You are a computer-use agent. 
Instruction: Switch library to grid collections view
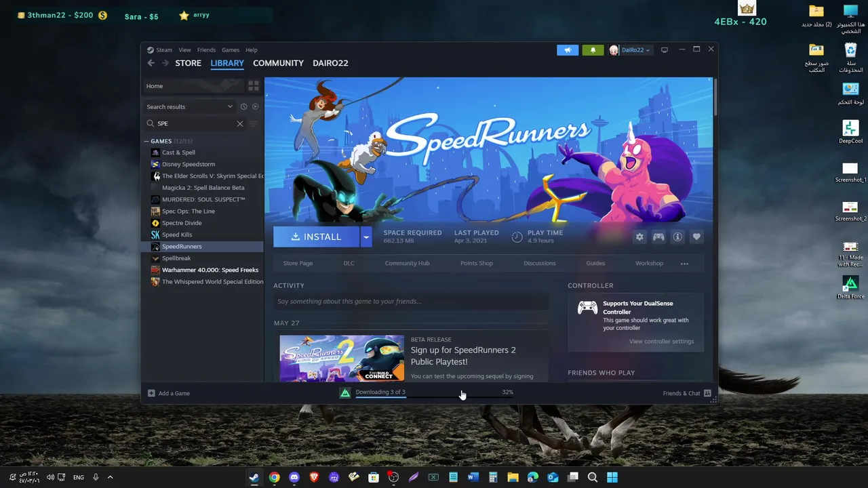click(x=254, y=86)
